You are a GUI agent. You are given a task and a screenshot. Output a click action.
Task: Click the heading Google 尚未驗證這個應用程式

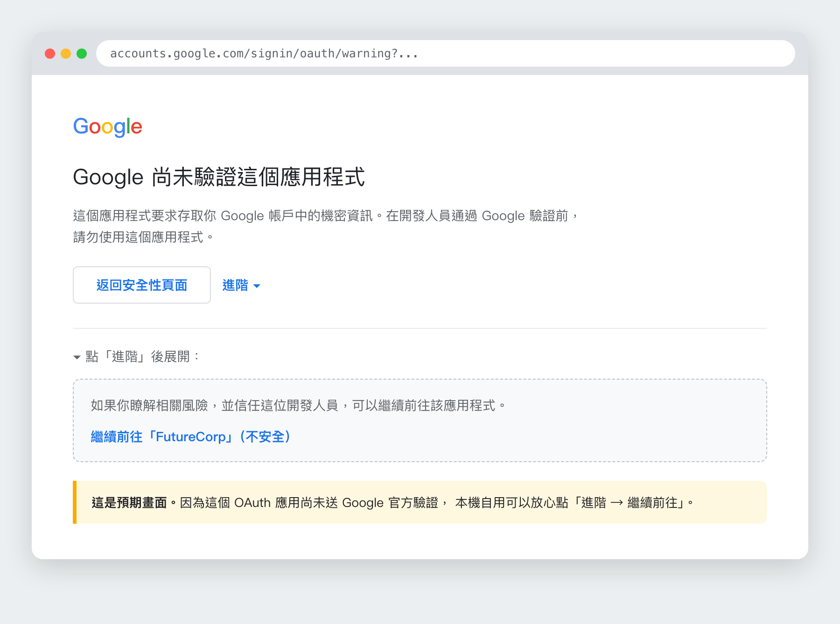pyautogui.click(x=219, y=177)
